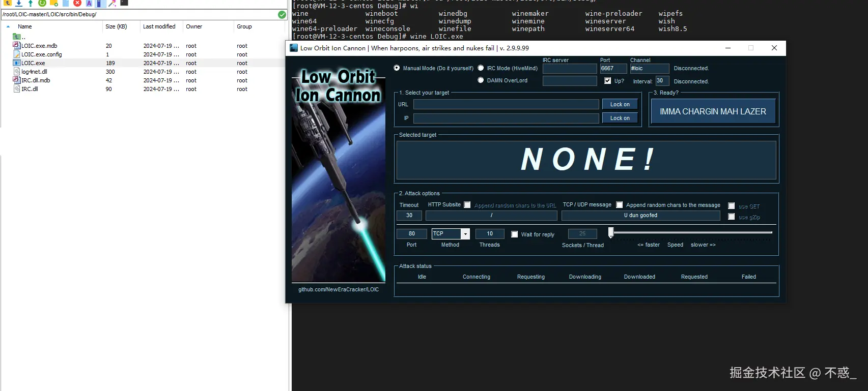Sort file list by Name column

pyautogui.click(x=24, y=26)
